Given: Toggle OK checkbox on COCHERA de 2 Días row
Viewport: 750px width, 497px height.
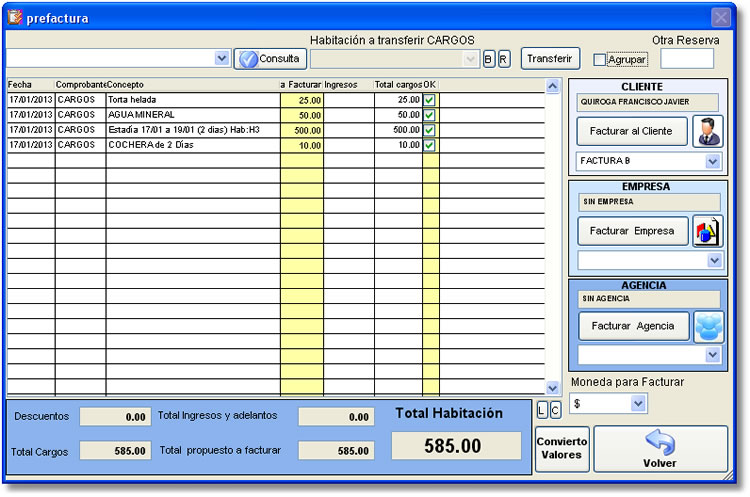Looking at the screenshot, I should click(430, 145).
